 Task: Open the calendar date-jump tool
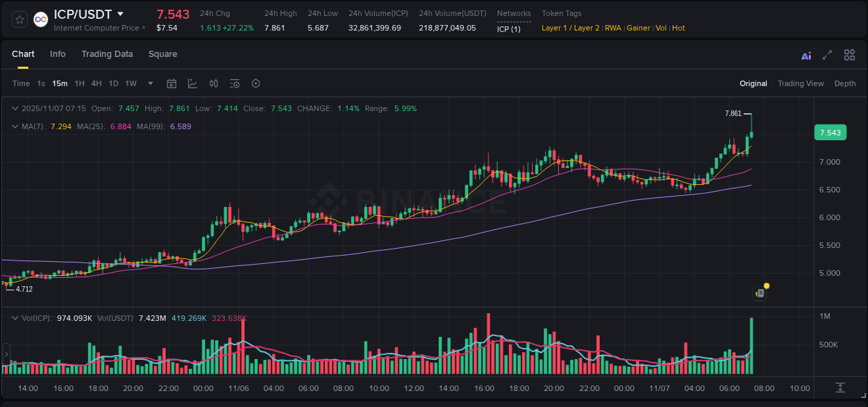click(172, 83)
